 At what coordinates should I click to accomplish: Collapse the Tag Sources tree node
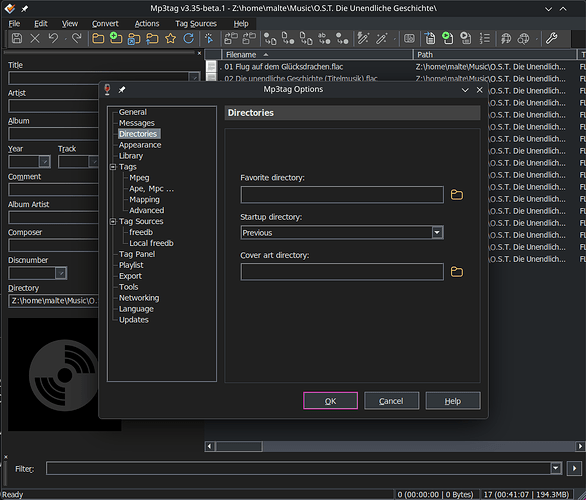(113, 221)
